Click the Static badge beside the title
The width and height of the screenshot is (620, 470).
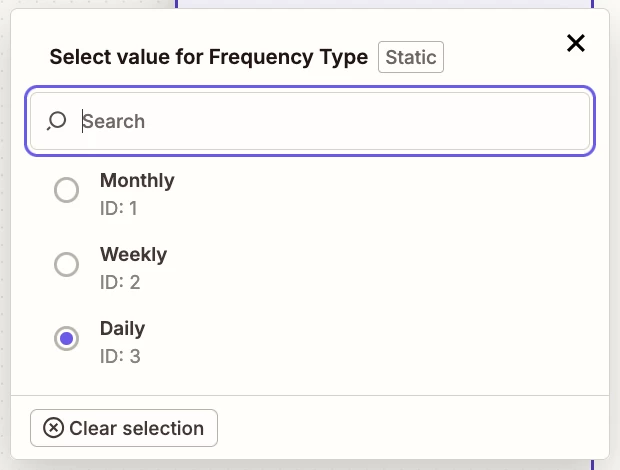coord(411,57)
